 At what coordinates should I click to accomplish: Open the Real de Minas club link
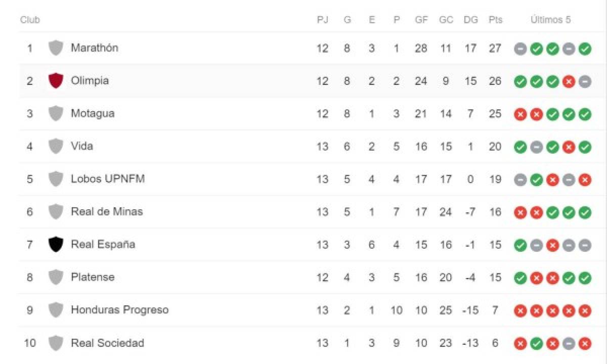(x=107, y=211)
